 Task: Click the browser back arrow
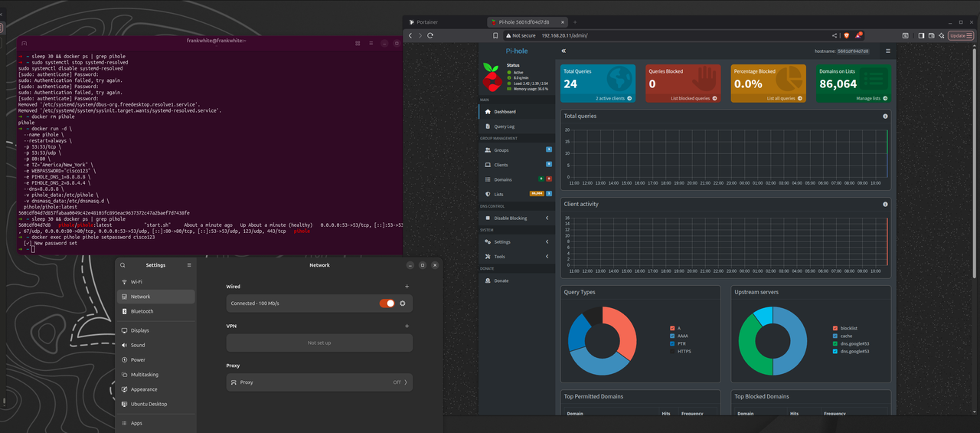(410, 35)
